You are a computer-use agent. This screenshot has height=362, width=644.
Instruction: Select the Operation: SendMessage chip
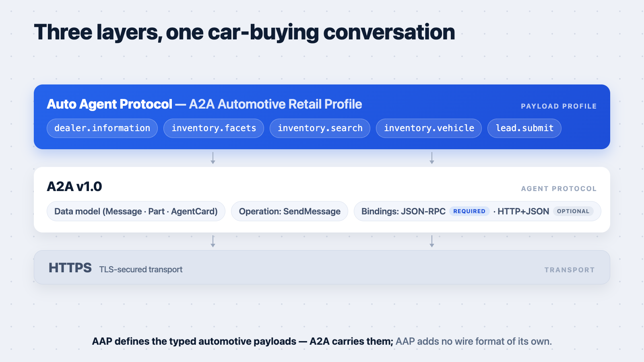pos(289,211)
